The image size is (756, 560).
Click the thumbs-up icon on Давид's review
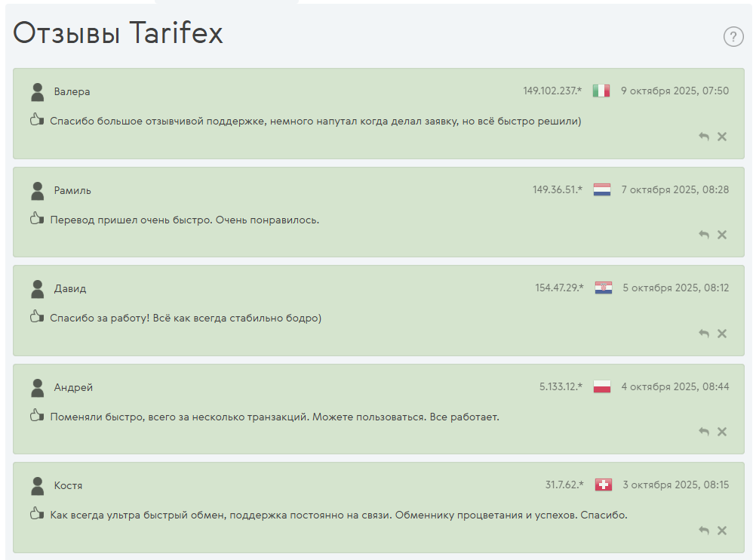(x=36, y=317)
